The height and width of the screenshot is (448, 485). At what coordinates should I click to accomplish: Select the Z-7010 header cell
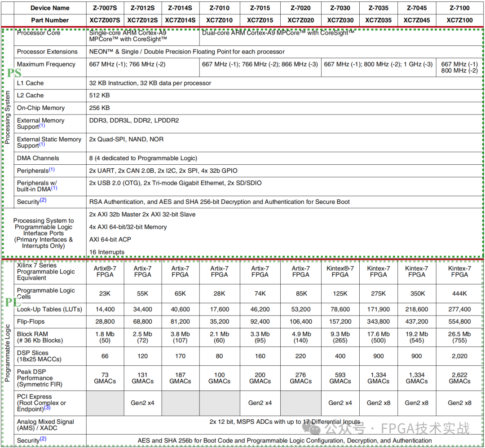point(219,8)
